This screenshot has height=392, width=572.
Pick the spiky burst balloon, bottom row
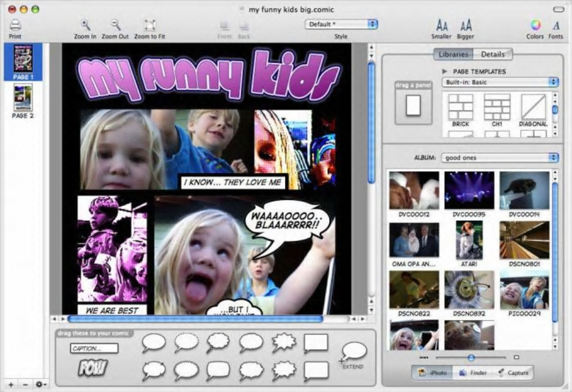[284, 371]
